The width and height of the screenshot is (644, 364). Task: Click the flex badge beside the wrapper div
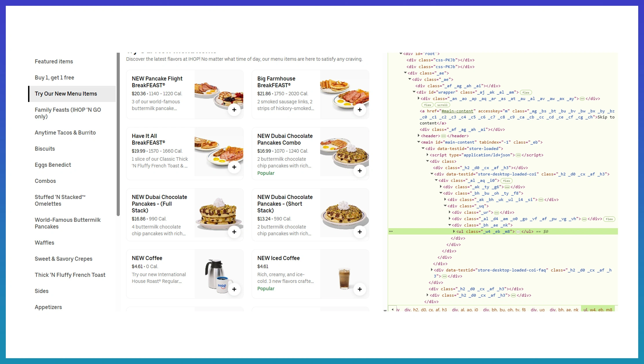click(526, 93)
